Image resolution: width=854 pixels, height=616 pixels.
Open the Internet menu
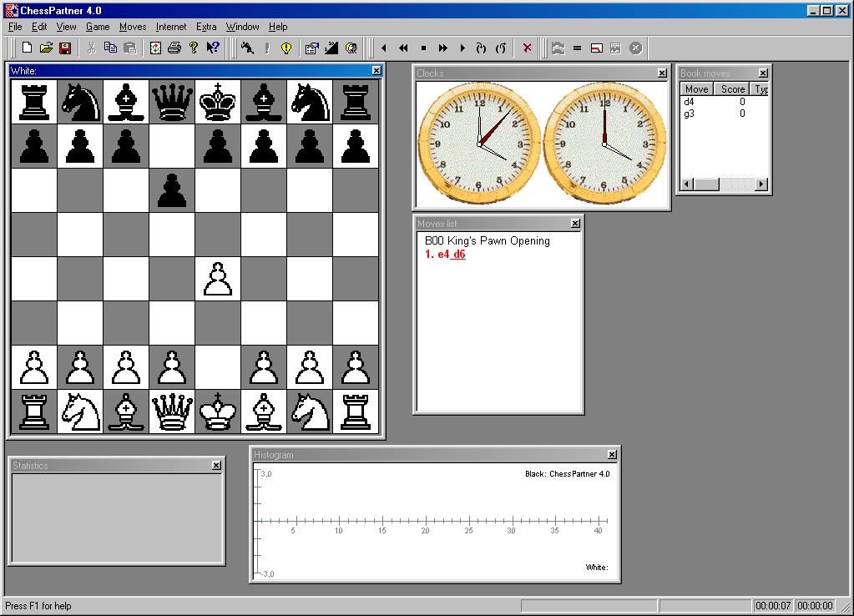[x=171, y=27]
